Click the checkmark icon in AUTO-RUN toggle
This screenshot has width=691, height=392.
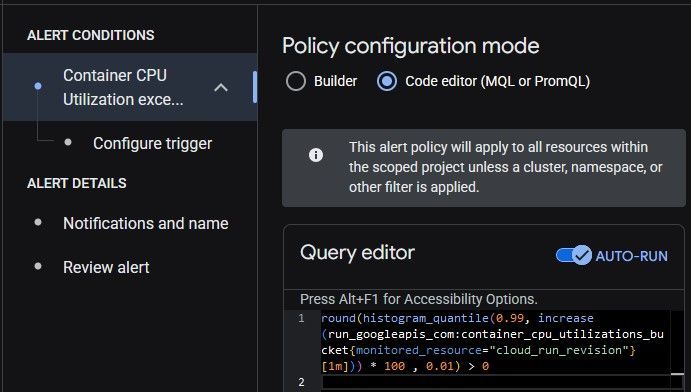point(582,255)
